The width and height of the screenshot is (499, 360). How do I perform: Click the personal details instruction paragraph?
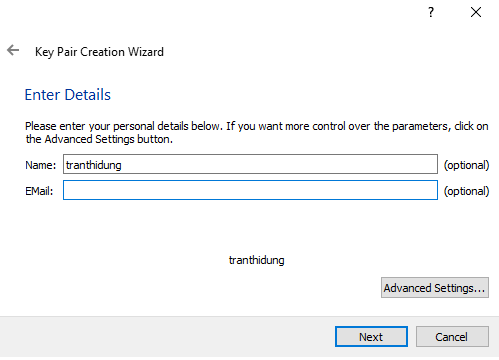pos(257,132)
